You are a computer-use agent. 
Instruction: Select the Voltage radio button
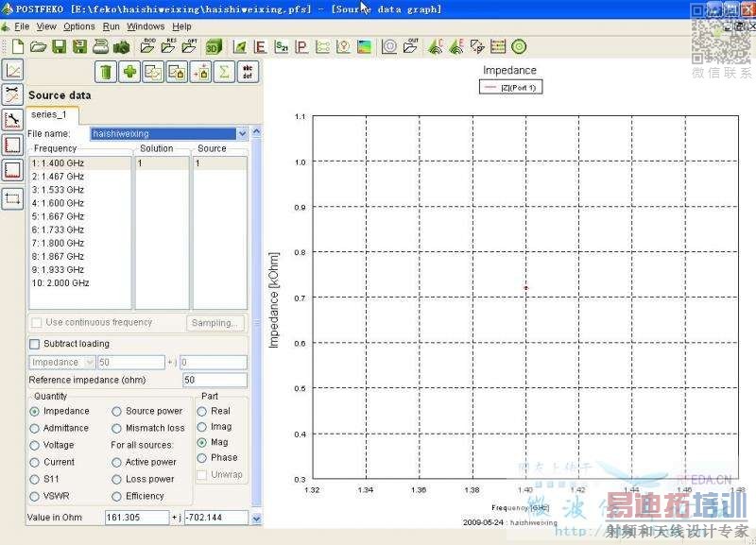click(x=34, y=446)
